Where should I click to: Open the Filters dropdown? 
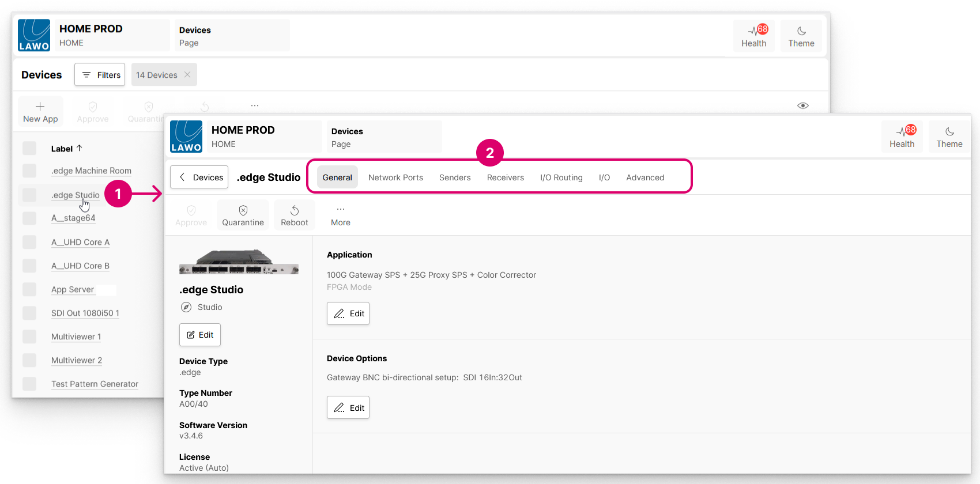coord(100,75)
